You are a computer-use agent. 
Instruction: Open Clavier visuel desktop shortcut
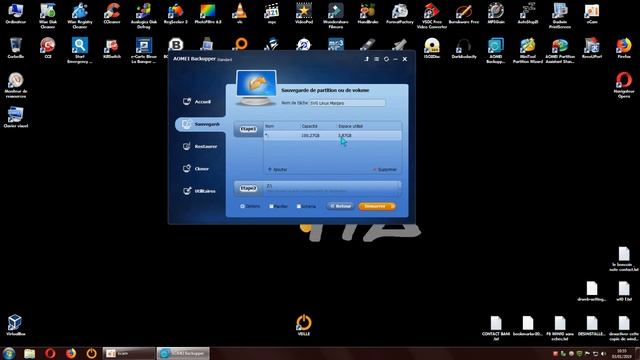pyautogui.click(x=16, y=117)
